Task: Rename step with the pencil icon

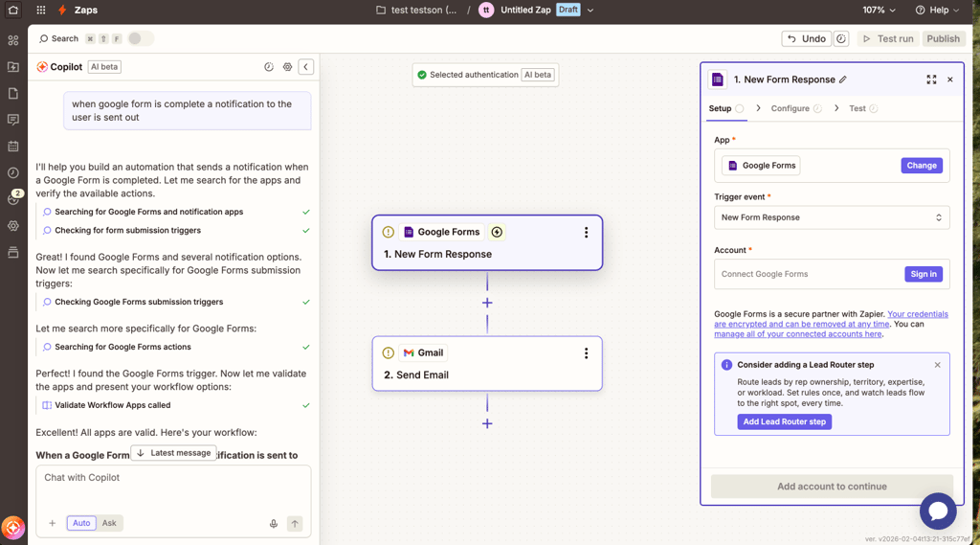Action: pos(843,79)
